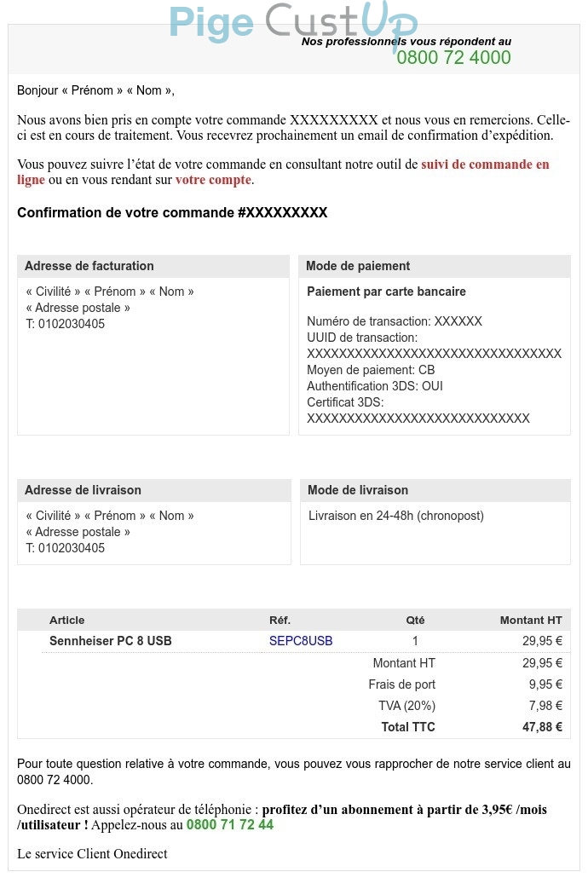This screenshot has width=588, height=895.
Task: Click the green 0800 72 4000 header number
Action: (x=453, y=58)
